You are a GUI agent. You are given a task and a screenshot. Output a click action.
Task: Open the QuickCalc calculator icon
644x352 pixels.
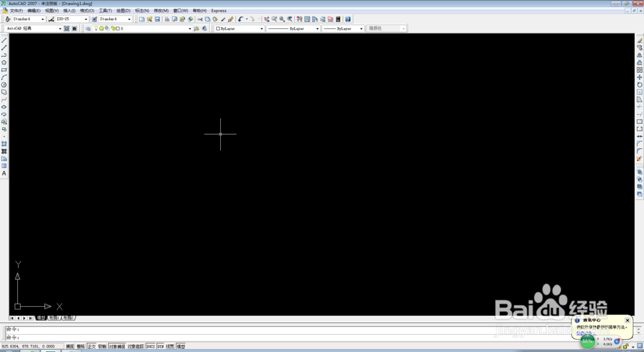coord(338,19)
